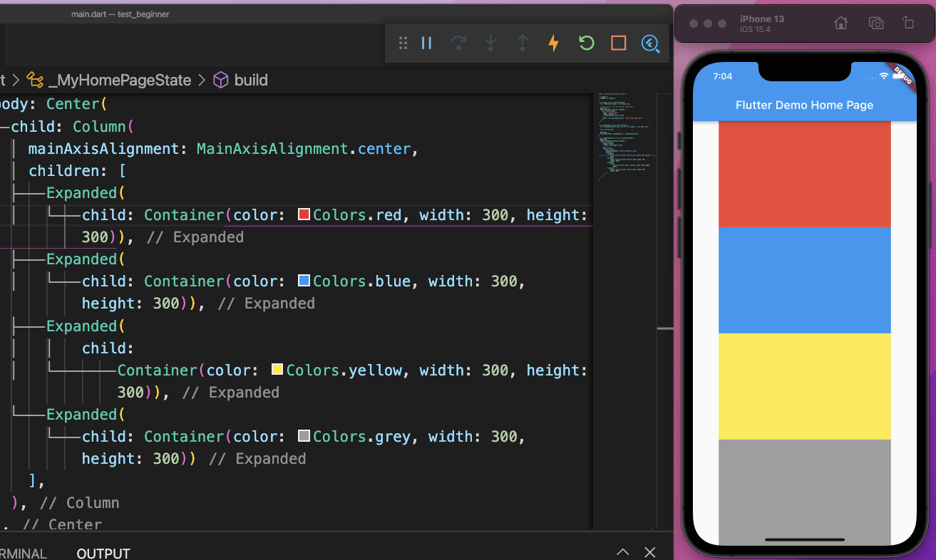Click MainAxisAlignment.center in the code

coord(304,149)
